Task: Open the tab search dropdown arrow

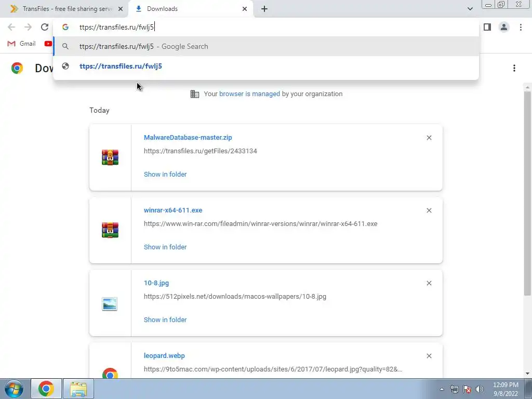Action: [470, 9]
